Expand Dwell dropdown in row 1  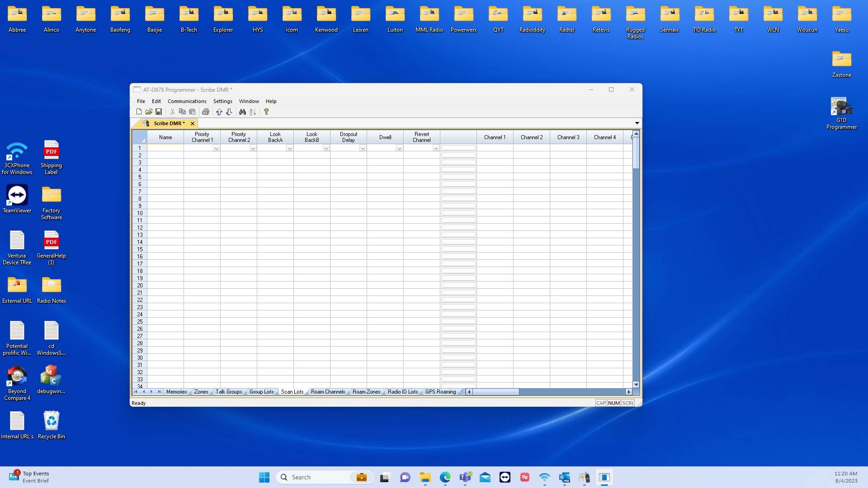(x=400, y=148)
